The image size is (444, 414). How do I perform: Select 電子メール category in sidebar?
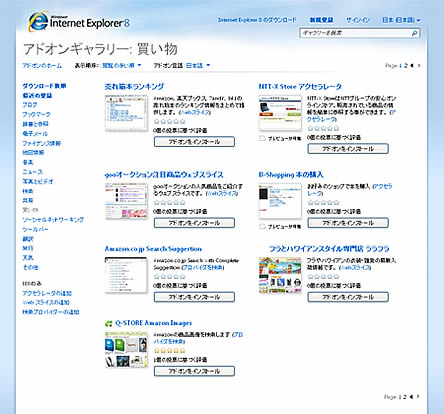[x=35, y=134]
